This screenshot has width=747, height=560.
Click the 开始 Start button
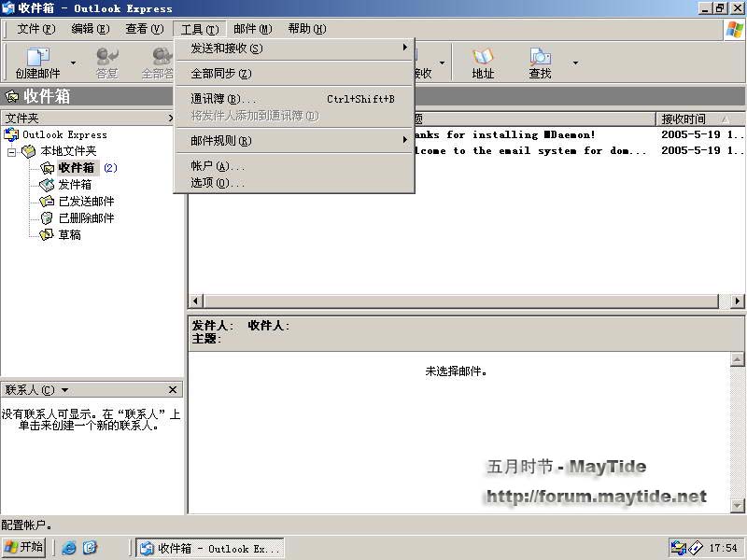pyautogui.click(x=24, y=547)
